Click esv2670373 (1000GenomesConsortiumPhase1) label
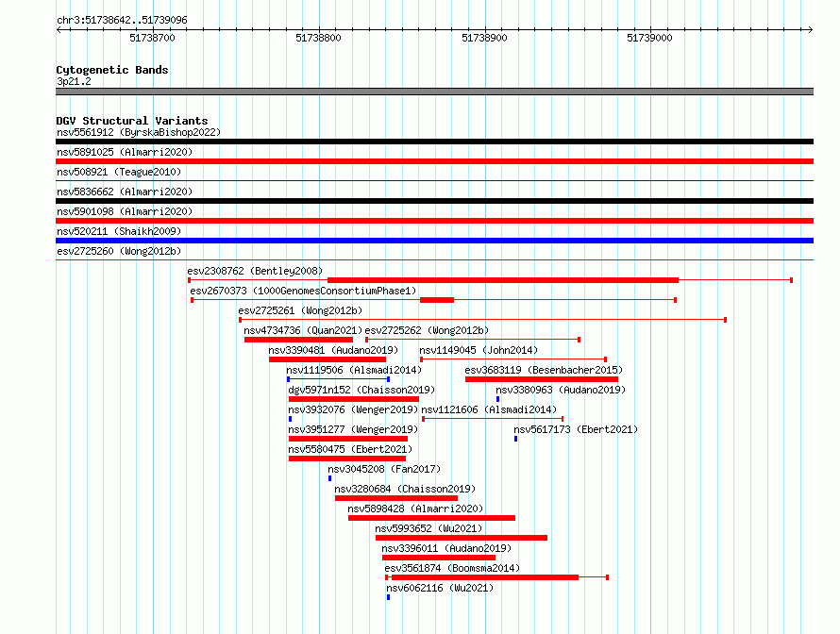This screenshot has height=634, width=840. click(x=303, y=291)
